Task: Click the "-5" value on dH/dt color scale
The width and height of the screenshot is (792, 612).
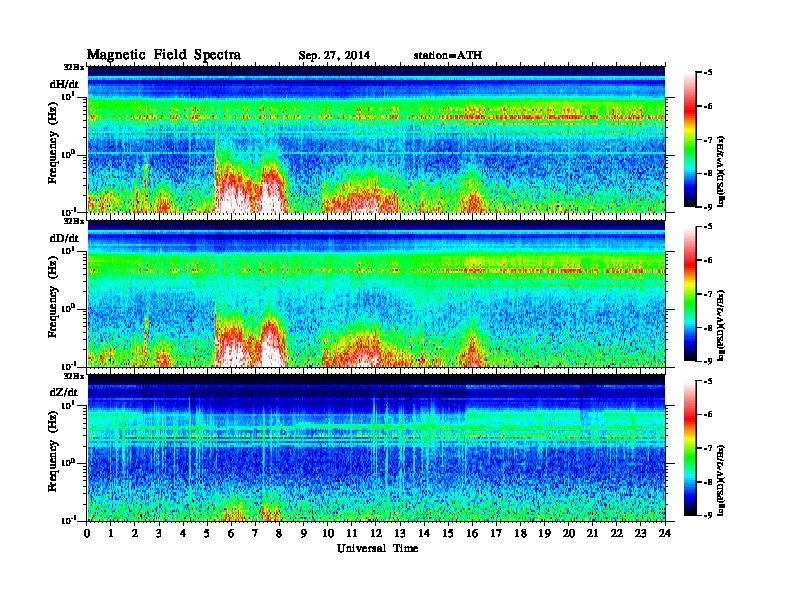Action: [708, 73]
